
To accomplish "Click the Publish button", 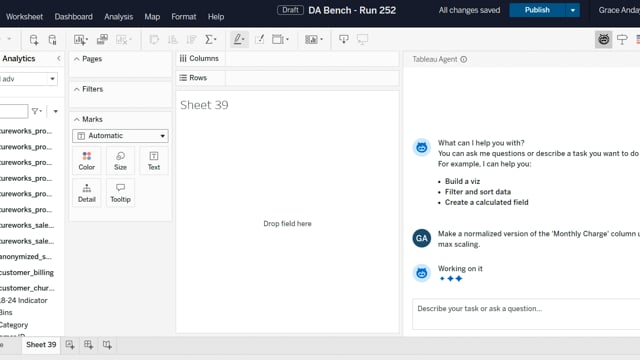I will (x=537, y=10).
